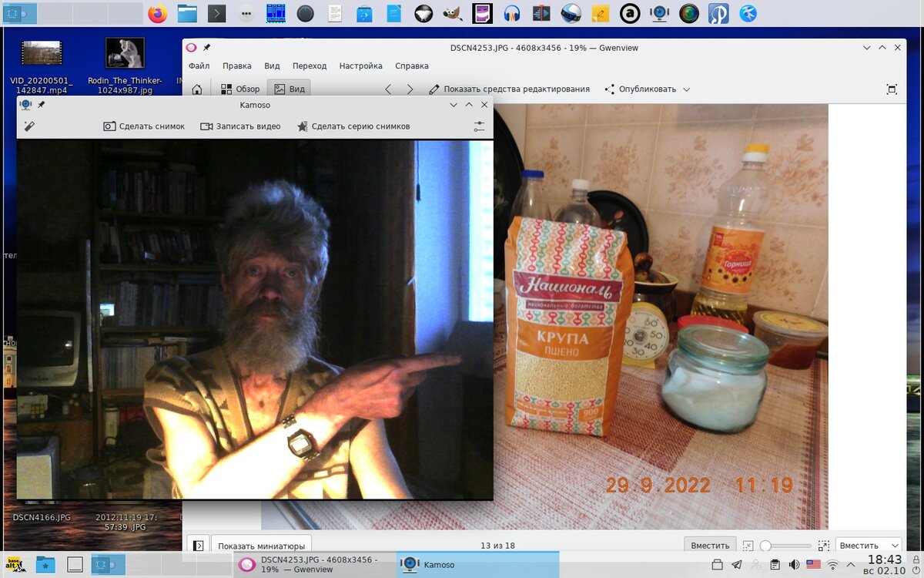Screen dimensions: 924x578
Task: Open the clapperboard video app icon in top panel
Action: tap(541, 13)
